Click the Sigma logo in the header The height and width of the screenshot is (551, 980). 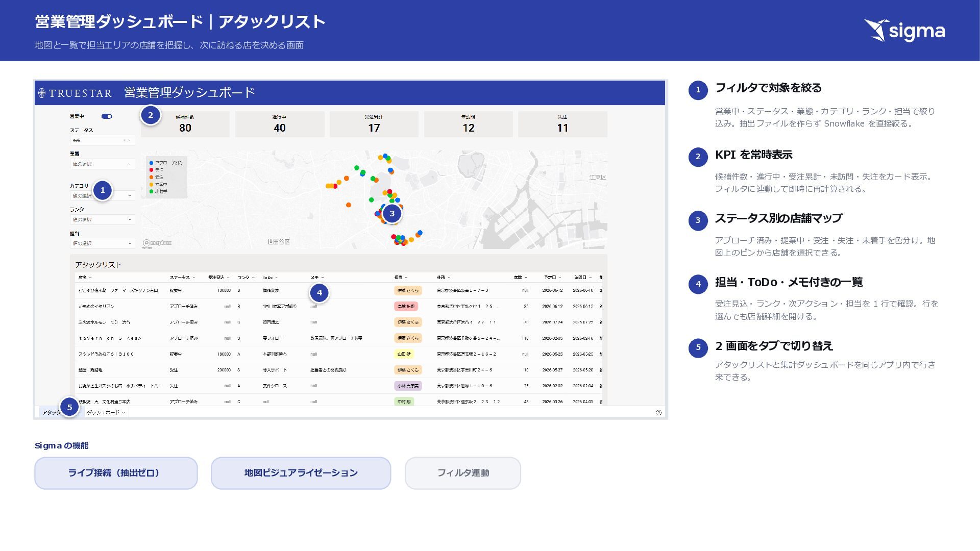pos(904,31)
